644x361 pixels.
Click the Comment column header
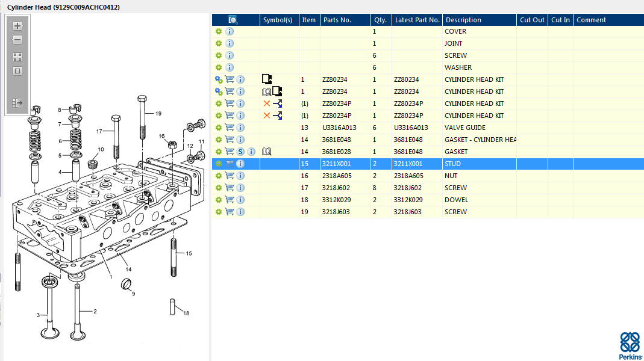608,20
